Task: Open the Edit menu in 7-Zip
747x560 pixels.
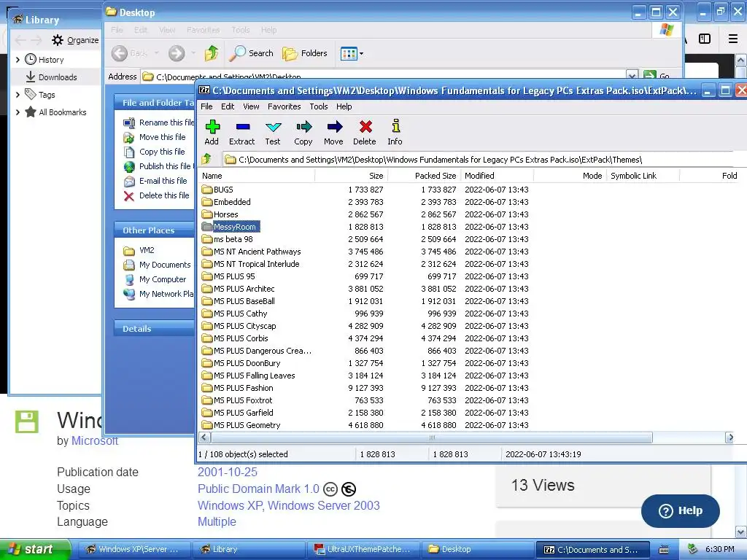Action: (228, 106)
